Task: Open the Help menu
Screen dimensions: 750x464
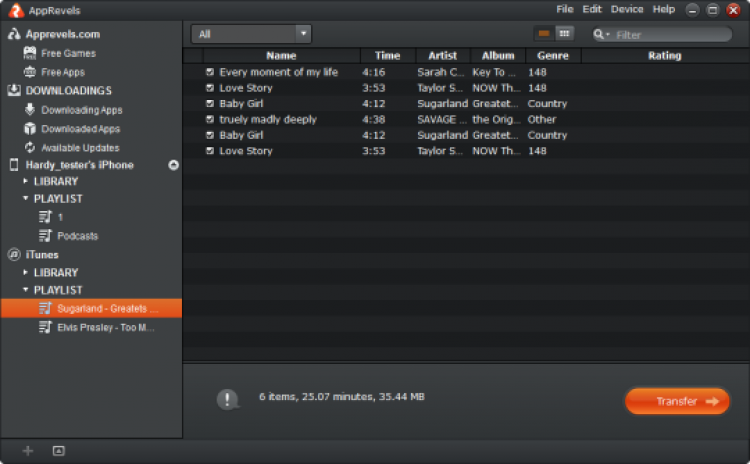Action: pos(664,9)
